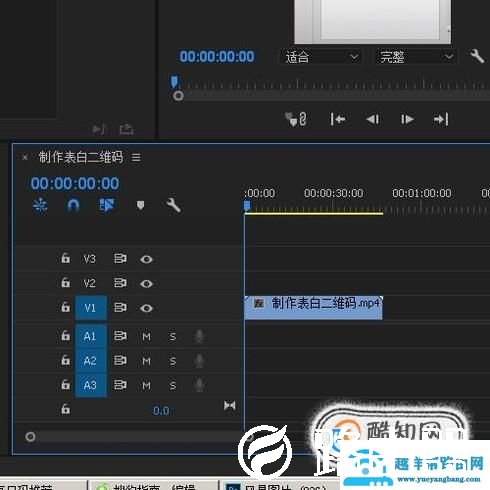
Task: Mute track A1
Action: [x=146, y=337]
